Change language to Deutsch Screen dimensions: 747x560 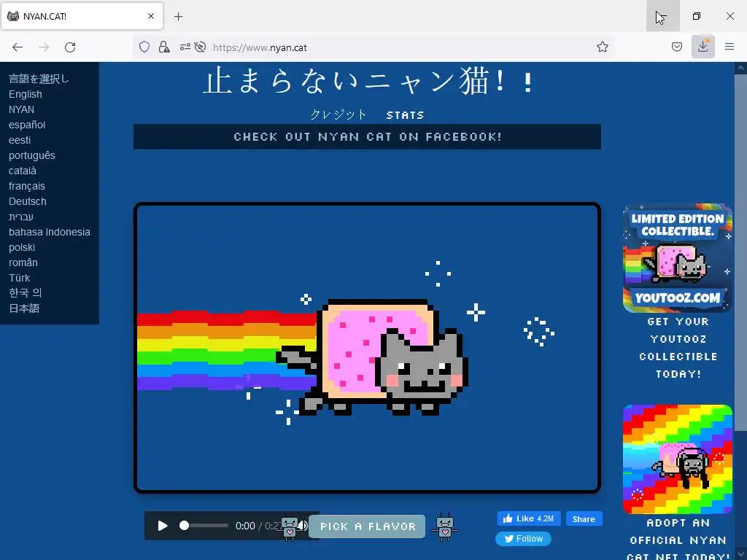(28, 201)
